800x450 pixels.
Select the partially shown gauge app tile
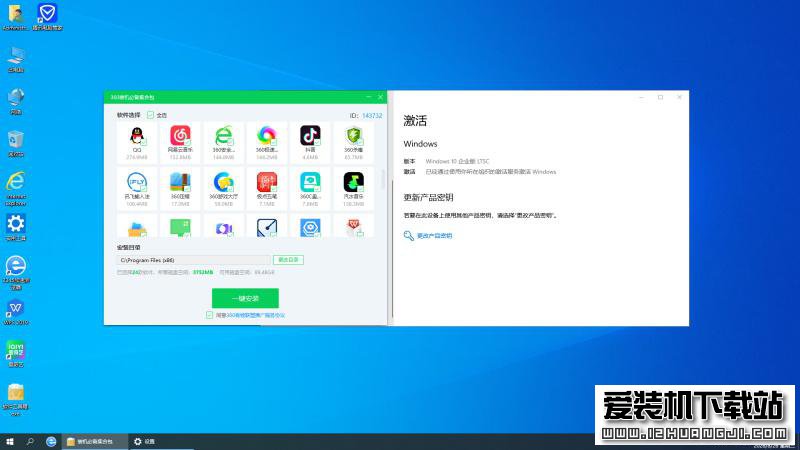[x=267, y=226]
